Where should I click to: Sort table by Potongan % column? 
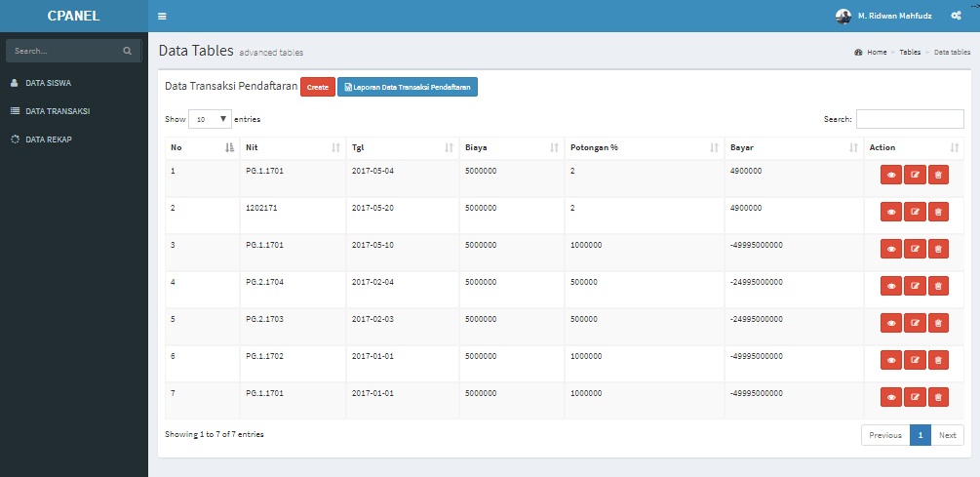coord(645,147)
